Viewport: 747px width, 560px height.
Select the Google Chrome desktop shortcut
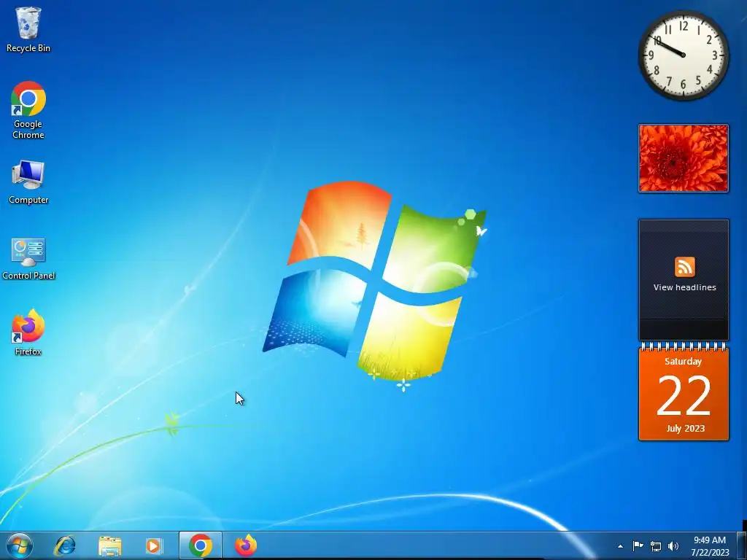[28, 110]
